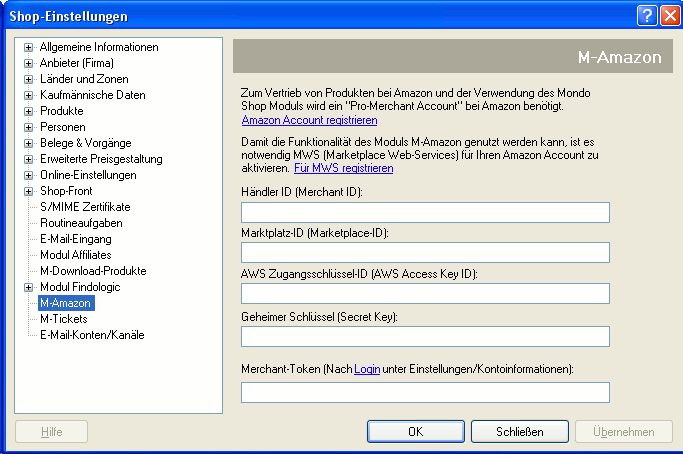Image resolution: width=683 pixels, height=454 pixels.
Task: Focus the Merchant-Token input field
Action: (x=425, y=393)
